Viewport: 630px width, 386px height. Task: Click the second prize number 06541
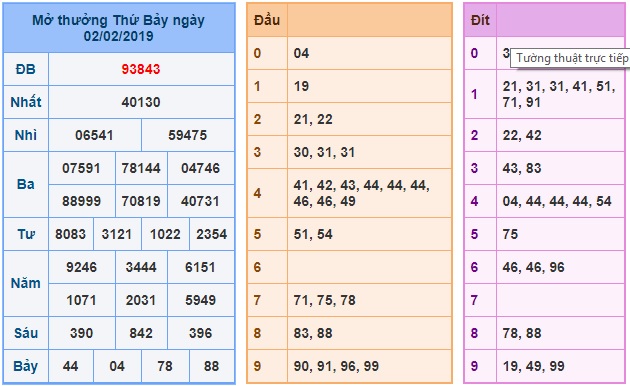[x=94, y=135]
